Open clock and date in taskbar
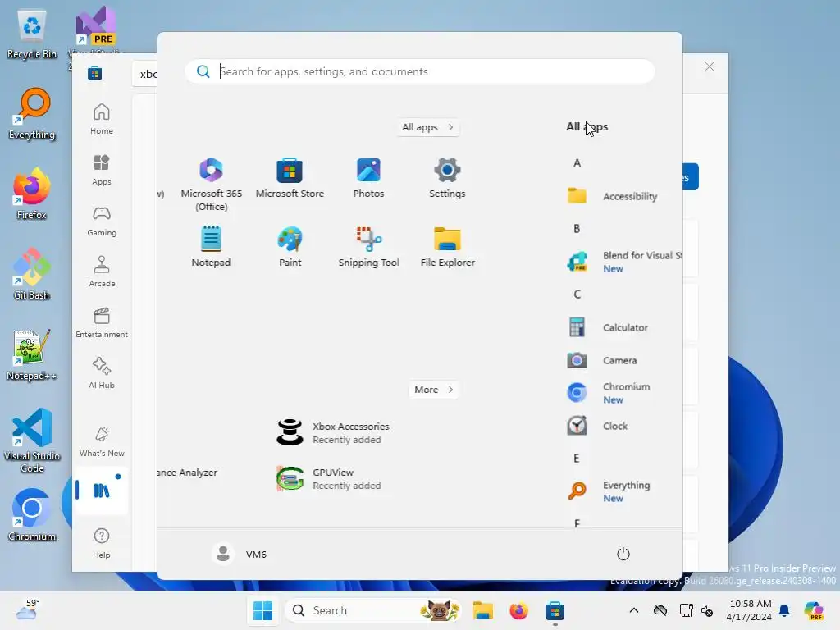 pyautogui.click(x=750, y=610)
